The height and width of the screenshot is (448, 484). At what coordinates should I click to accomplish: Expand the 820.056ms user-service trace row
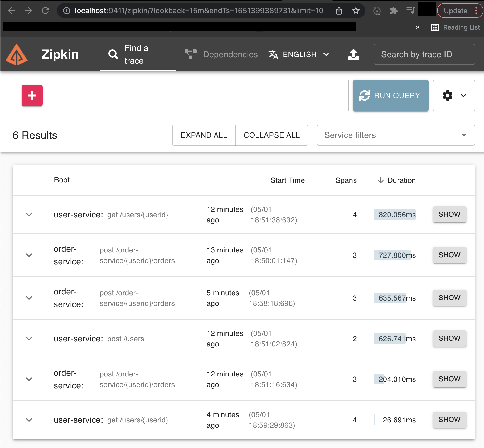pos(29,215)
